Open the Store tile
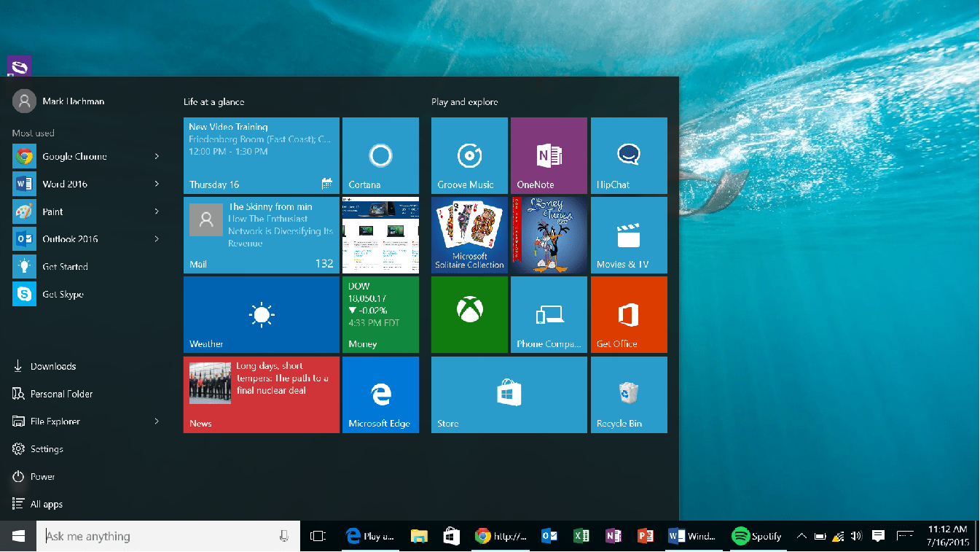 click(508, 394)
